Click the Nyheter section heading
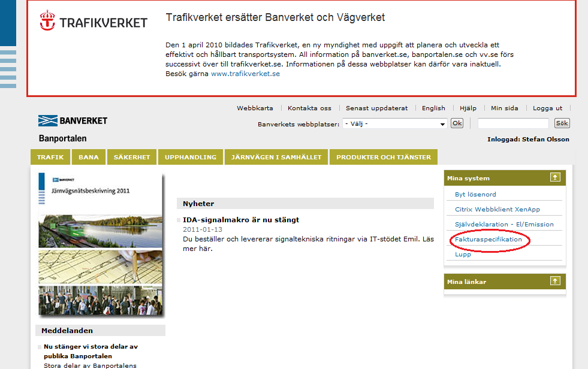The height and width of the screenshot is (369, 588). (198, 204)
